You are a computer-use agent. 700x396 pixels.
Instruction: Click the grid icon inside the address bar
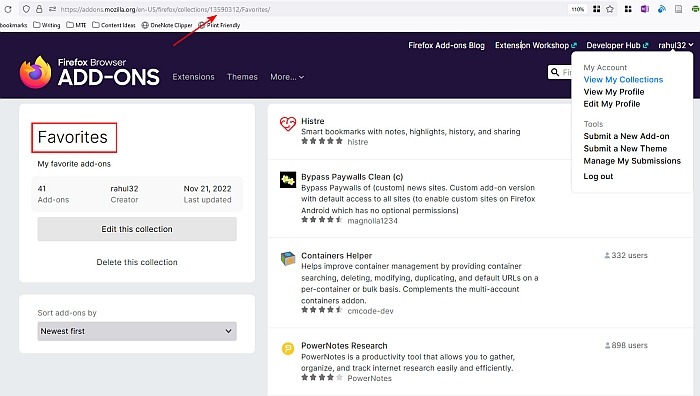(596, 9)
